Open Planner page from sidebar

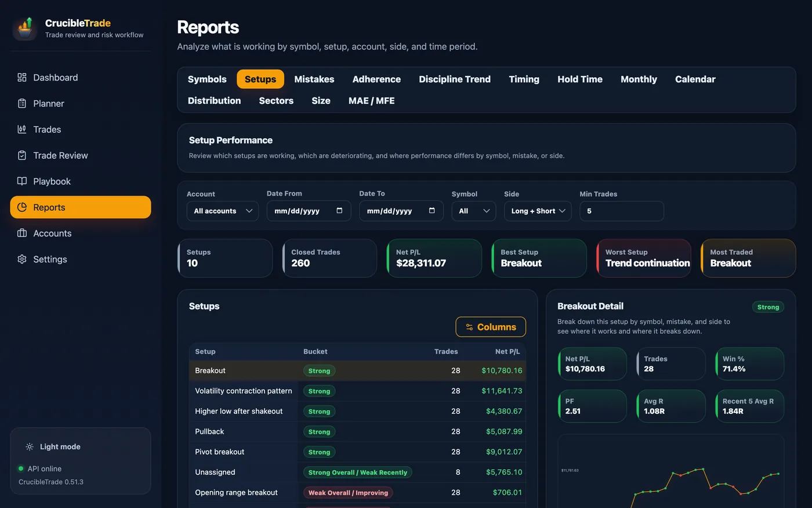pyautogui.click(x=81, y=103)
